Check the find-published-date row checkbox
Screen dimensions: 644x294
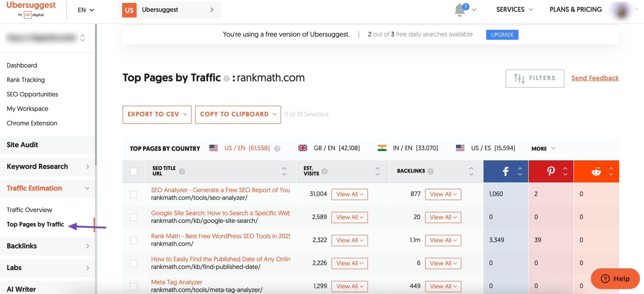point(134,263)
